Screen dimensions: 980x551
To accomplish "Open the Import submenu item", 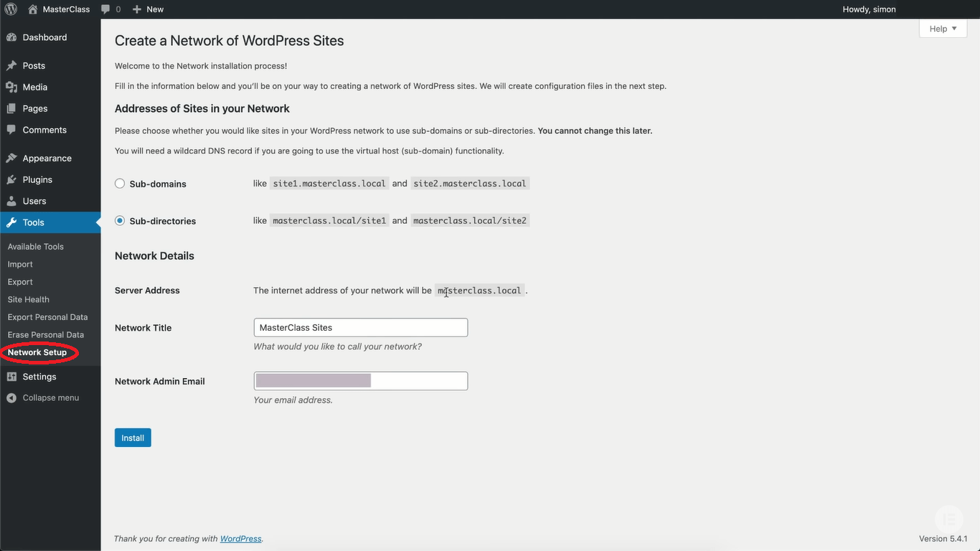I will tap(20, 264).
